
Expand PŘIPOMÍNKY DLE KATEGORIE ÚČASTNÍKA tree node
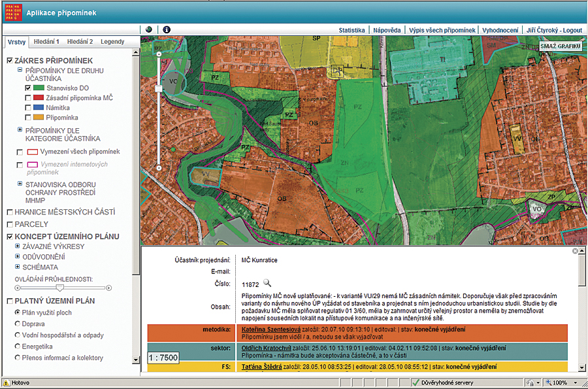coord(20,130)
